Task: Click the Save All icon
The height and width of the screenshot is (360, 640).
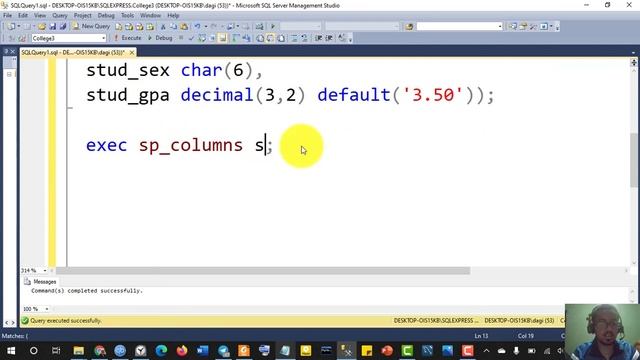Action: [62, 27]
